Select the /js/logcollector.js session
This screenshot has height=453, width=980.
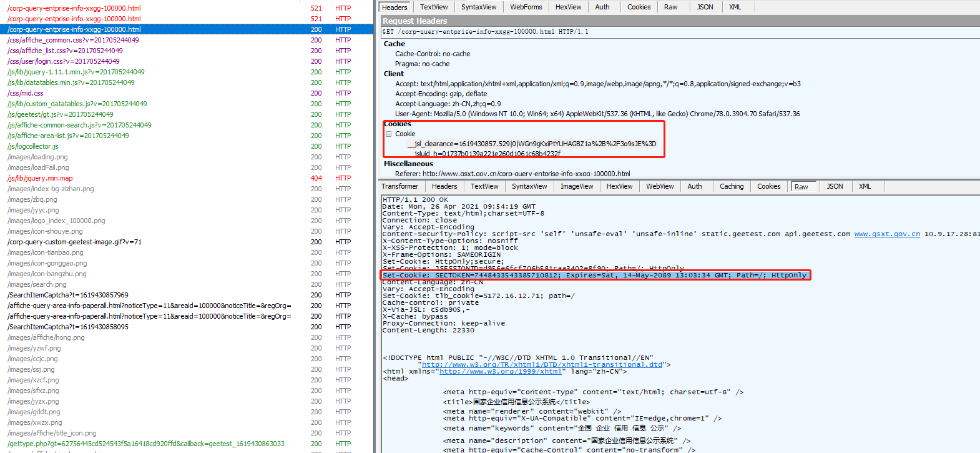pyautogui.click(x=187, y=146)
